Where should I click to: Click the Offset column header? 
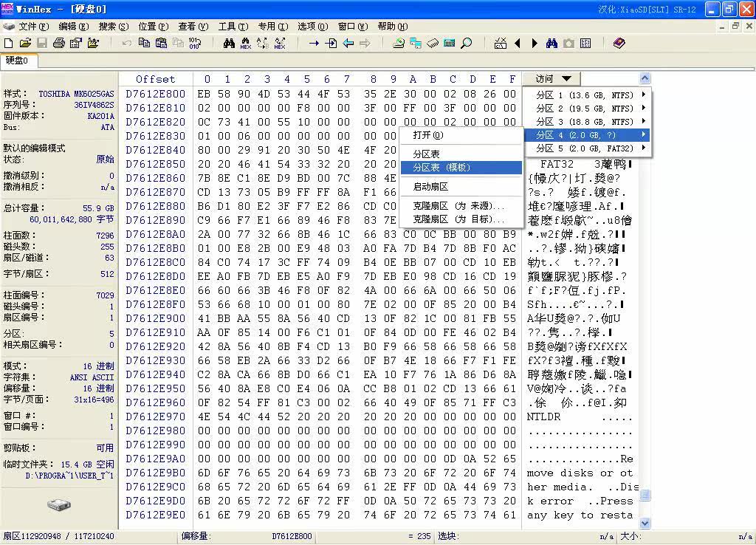[x=155, y=79]
